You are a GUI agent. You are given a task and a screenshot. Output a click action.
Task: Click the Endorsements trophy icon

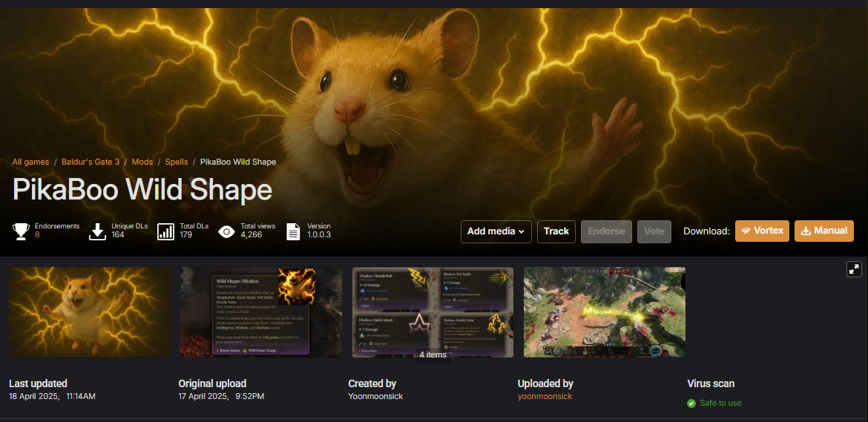21,231
